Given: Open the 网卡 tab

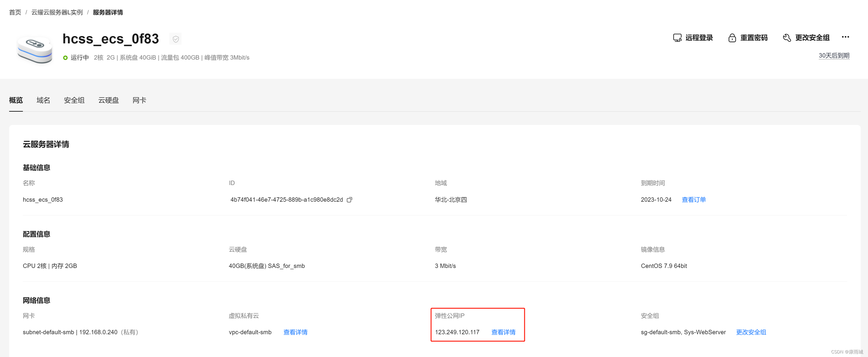Looking at the screenshot, I should coord(139,100).
